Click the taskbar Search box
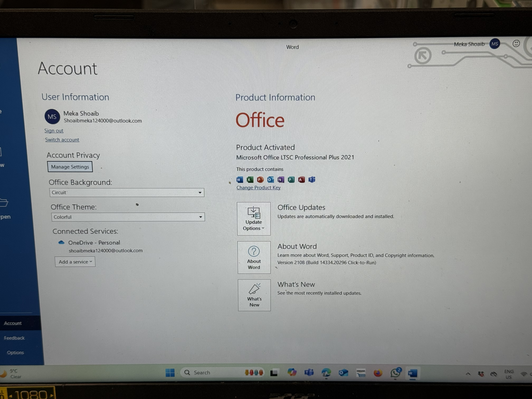The height and width of the screenshot is (399, 532). [x=212, y=372]
